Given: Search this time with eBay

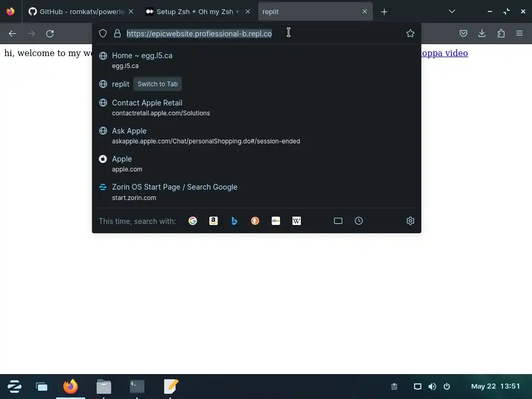Looking at the screenshot, I should [x=276, y=221].
